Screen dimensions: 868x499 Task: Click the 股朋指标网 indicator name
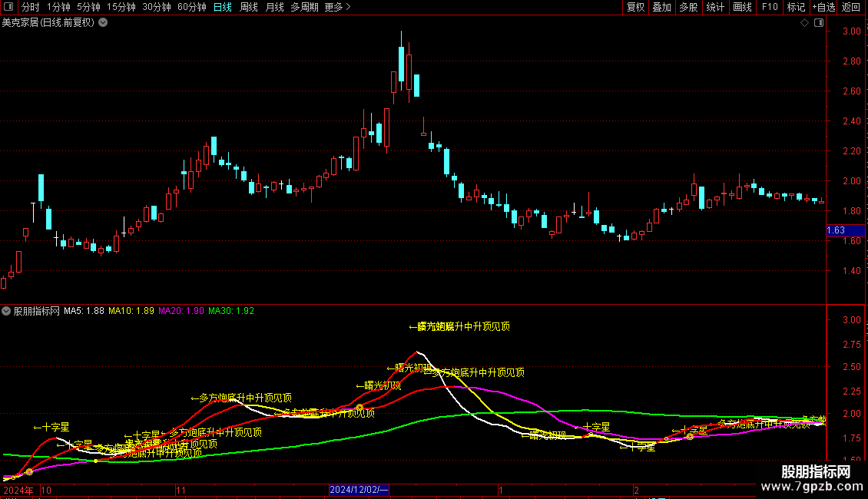(x=37, y=311)
